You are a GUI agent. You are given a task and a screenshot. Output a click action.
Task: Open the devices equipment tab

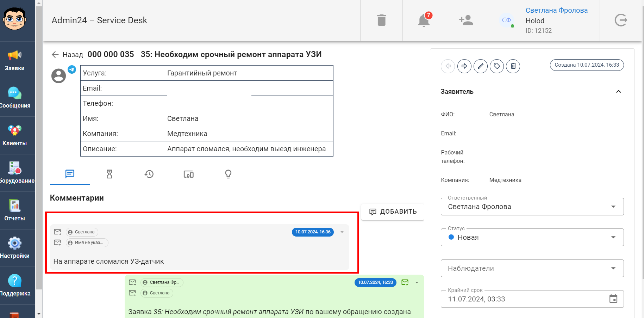click(x=189, y=174)
